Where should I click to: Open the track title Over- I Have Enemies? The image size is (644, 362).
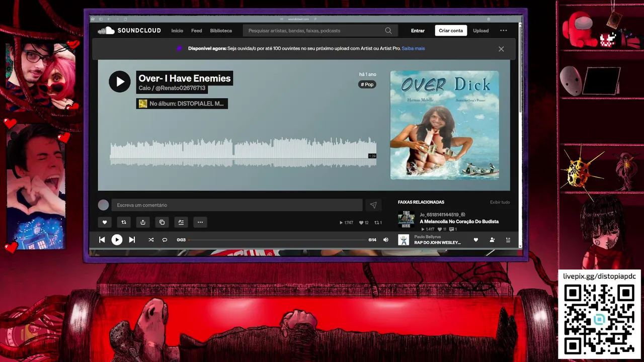(x=184, y=78)
